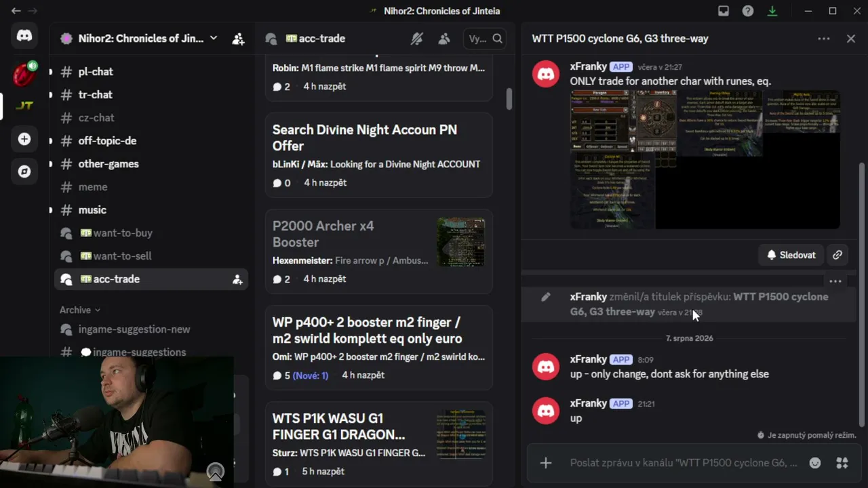Image resolution: width=868 pixels, height=488 pixels.
Task: Open the pl-chat channel
Action: coord(151,71)
